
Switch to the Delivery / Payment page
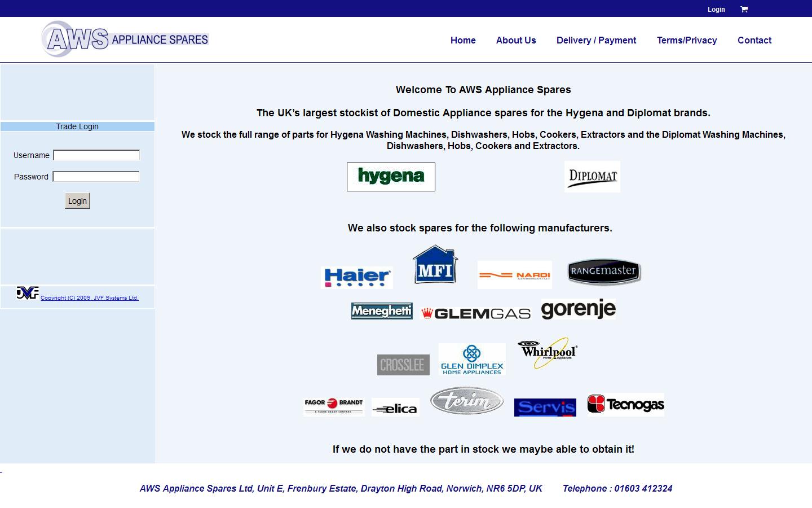[596, 40]
